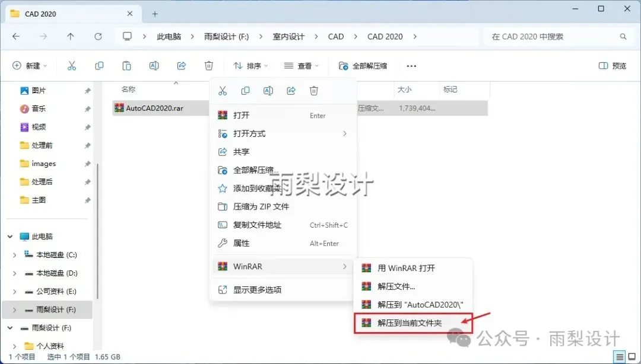Click Rename icon in context menu
Screen dimensions: 641x364
268,91
